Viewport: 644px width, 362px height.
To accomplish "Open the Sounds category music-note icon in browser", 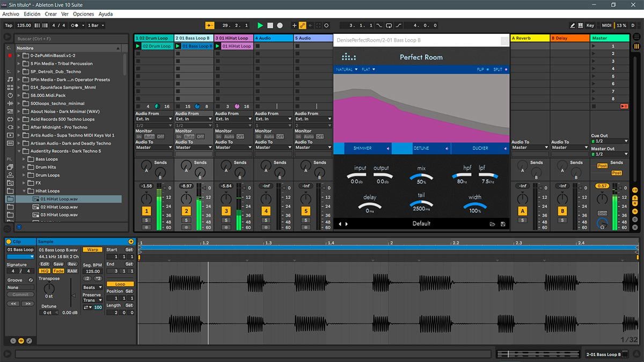I will click(x=10, y=79).
